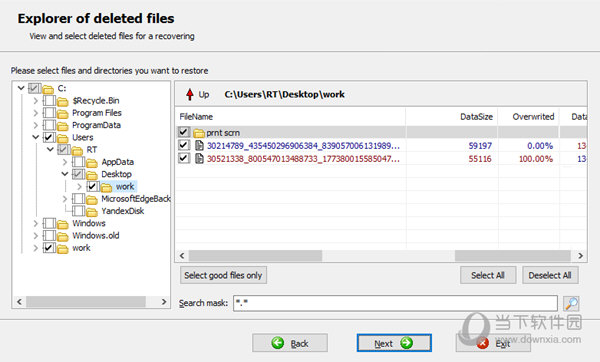Viewport: 600px width, 362px height.
Task: Focus the Search mask input field
Action: click(x=395, y=303)
